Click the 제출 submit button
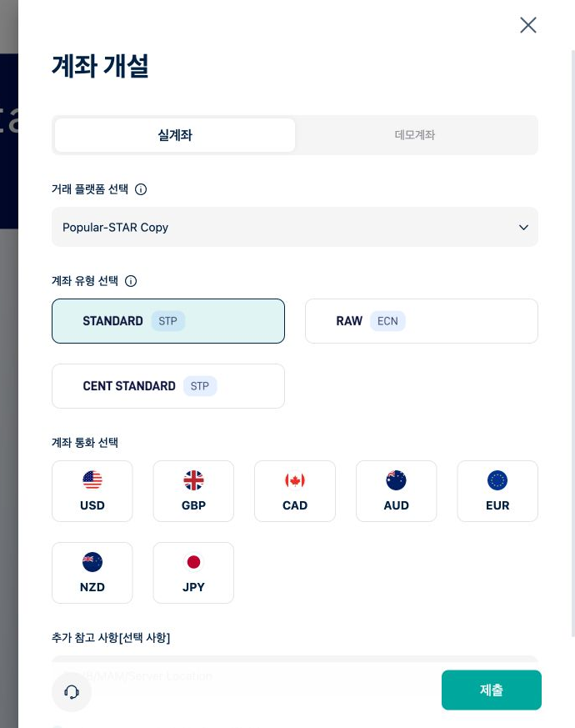The image size is (575, 728). 492,690
